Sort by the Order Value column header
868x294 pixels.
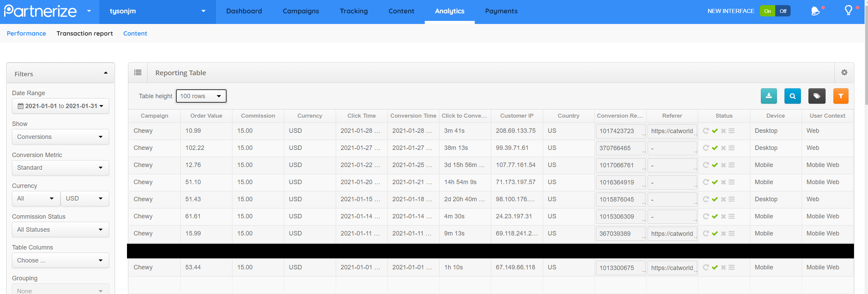pos(206,116)
